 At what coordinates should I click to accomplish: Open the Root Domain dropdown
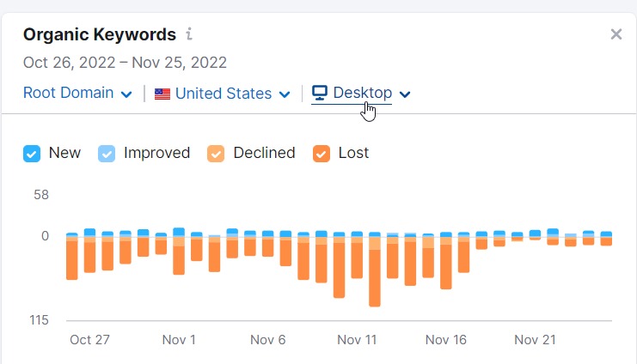77,93
